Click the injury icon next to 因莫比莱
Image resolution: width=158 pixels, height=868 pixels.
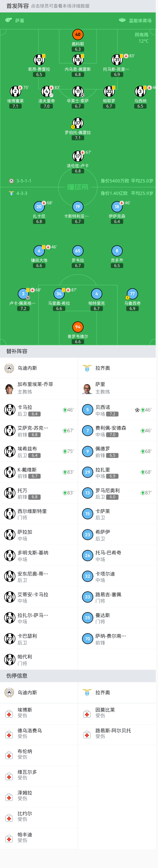[87, 714]
